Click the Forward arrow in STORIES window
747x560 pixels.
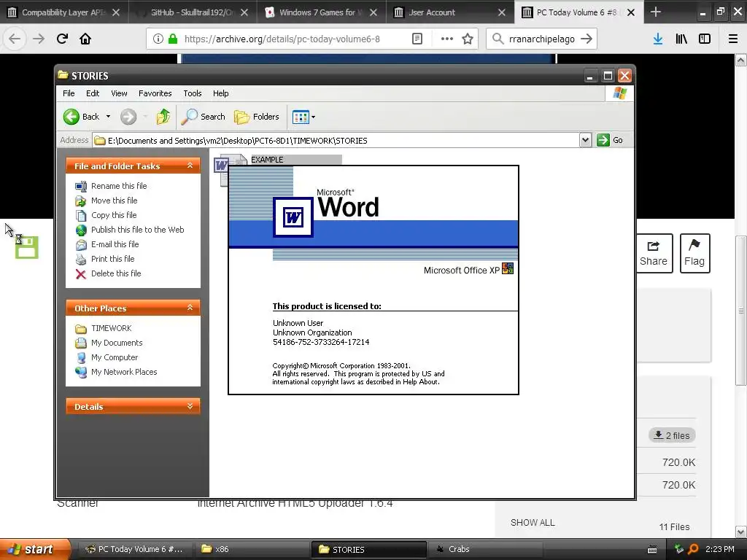[128, 117]
